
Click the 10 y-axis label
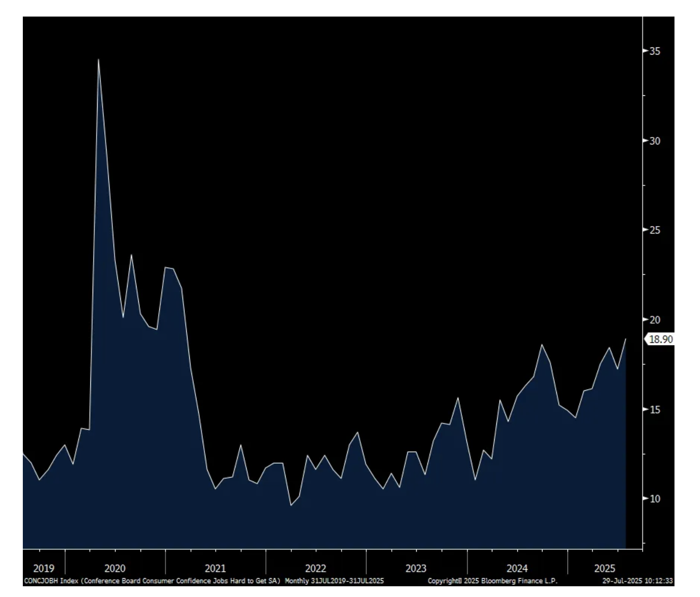tap(654, 499)
